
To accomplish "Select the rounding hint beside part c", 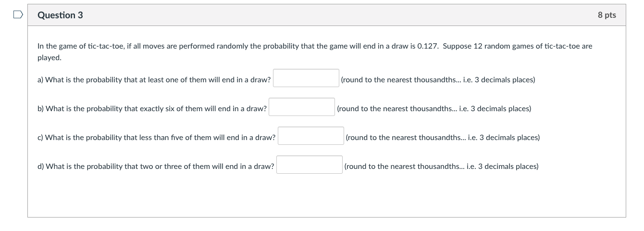I will (x=443, y=138).
